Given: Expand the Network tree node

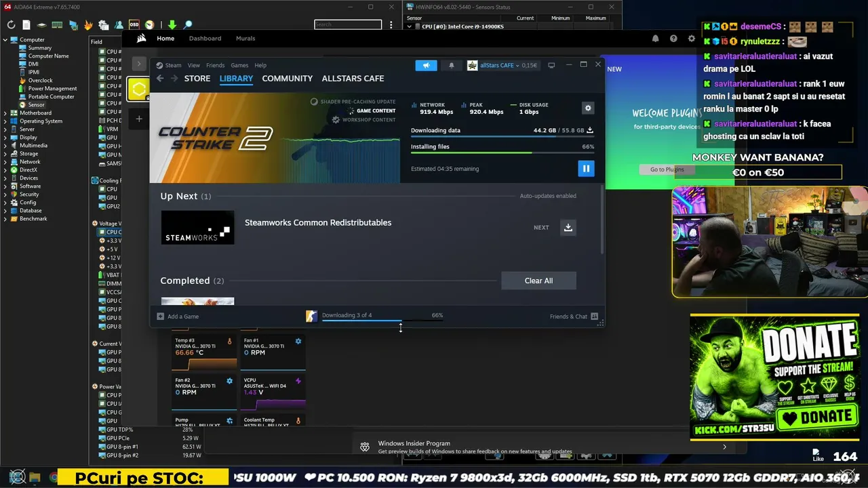Looking at the screenshot, I should tap(5, 162).
